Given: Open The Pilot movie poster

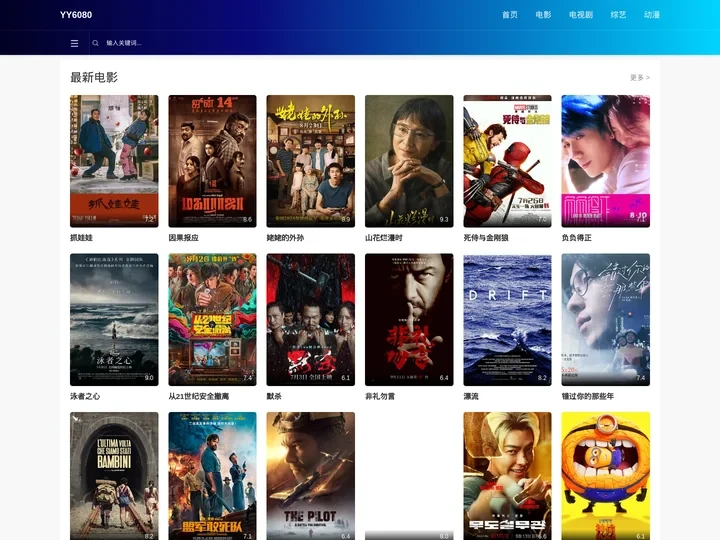Looking at the screenshot, I should pyautogui.click(x=310, y=476).
